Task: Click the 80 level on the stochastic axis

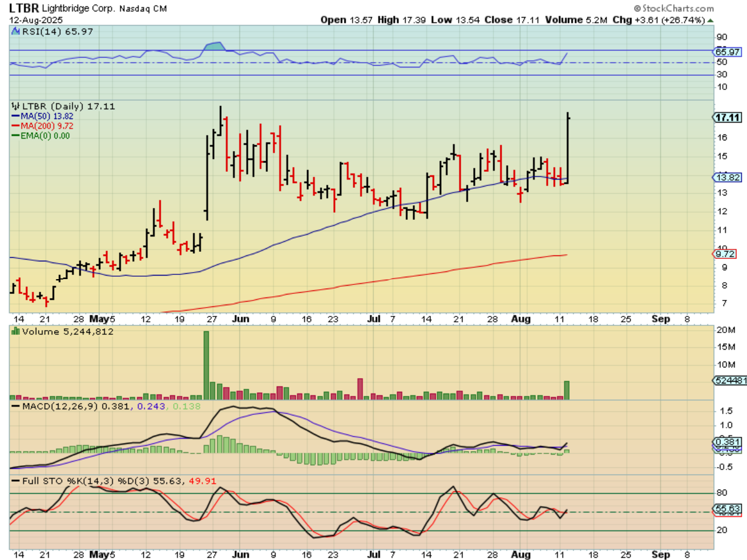Action: pyautogui.click(x=723, y=493)
